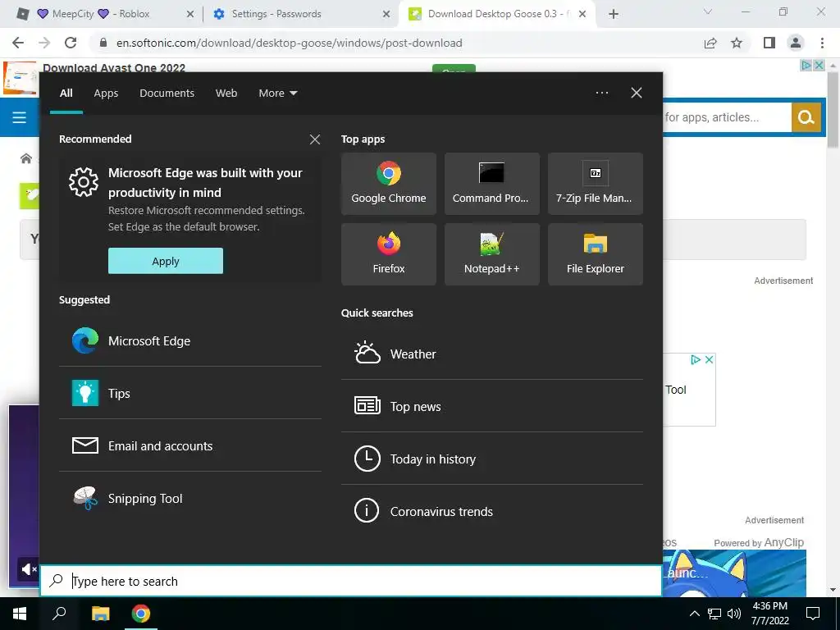Open 7-Zip File Manager tile

coord(596,183)
